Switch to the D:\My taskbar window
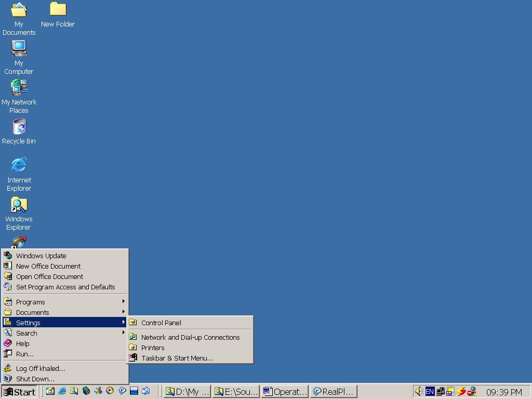 [x=187, y=392]
